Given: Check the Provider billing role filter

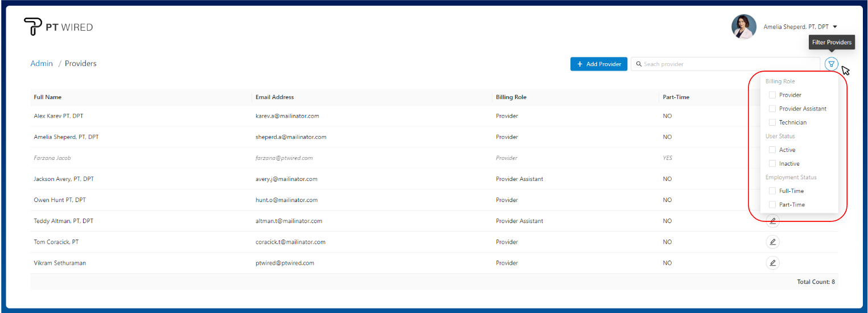Looking at the screenshot, I should pyautogui.click(x=772, y=95).
